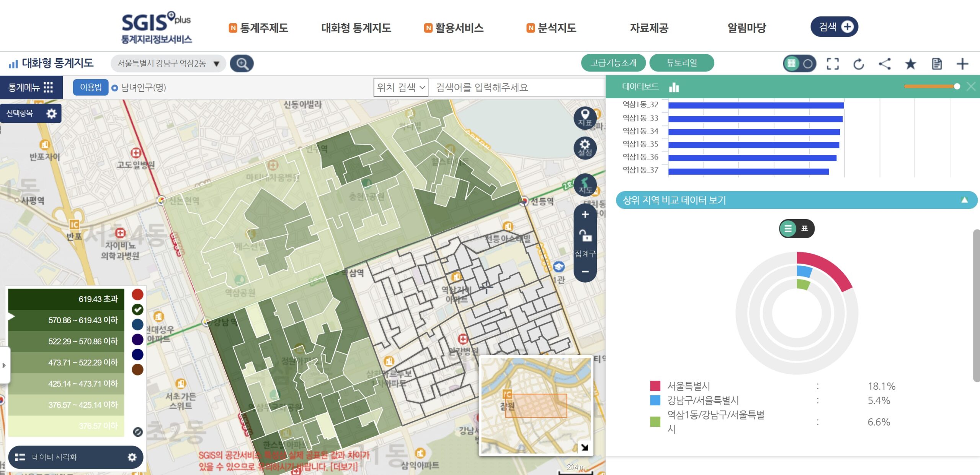Open the 서울특별시 강남구 역삼2동 region dropdown
The height and width of the screenshot is (475, 980).
tap(168, 63)
